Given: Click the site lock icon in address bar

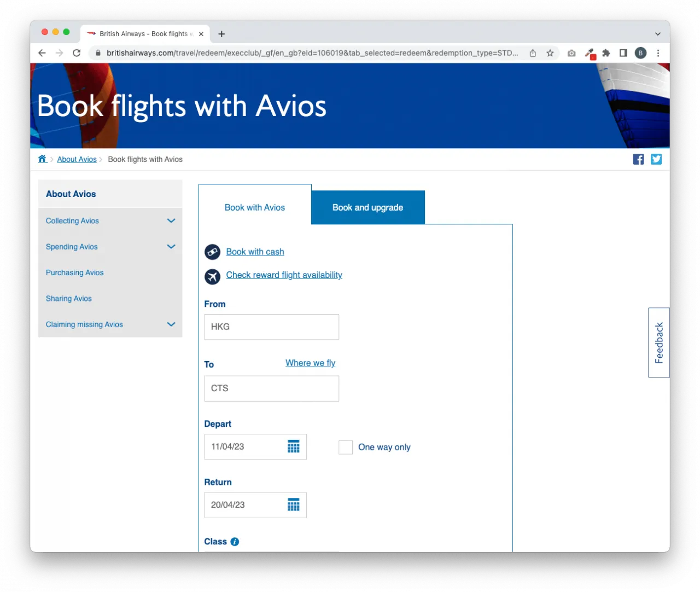Looking at the screenshot, I should (x=98, y=53).
